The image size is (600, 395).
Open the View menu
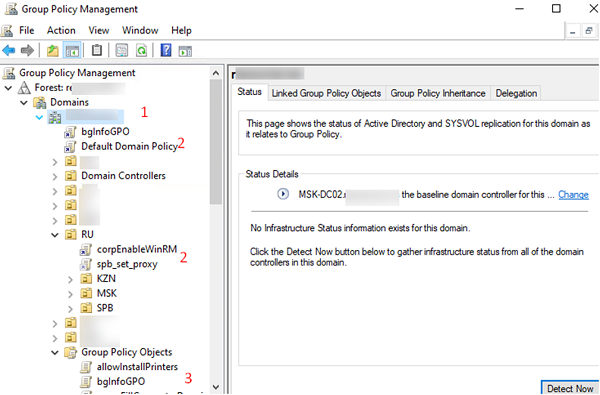[x=99, y=30]
